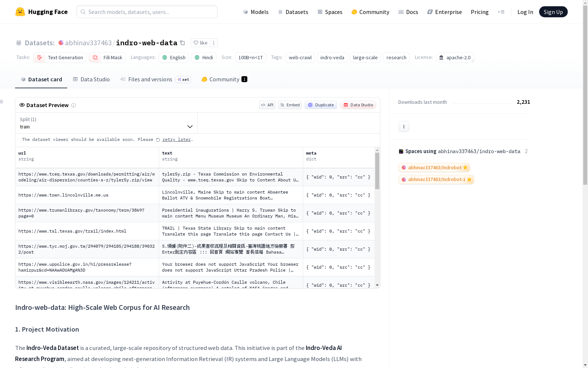The width and height of the screenshot is (588, 368).
Task: Click the Indro-web-data heading
Action: [103, 308]
